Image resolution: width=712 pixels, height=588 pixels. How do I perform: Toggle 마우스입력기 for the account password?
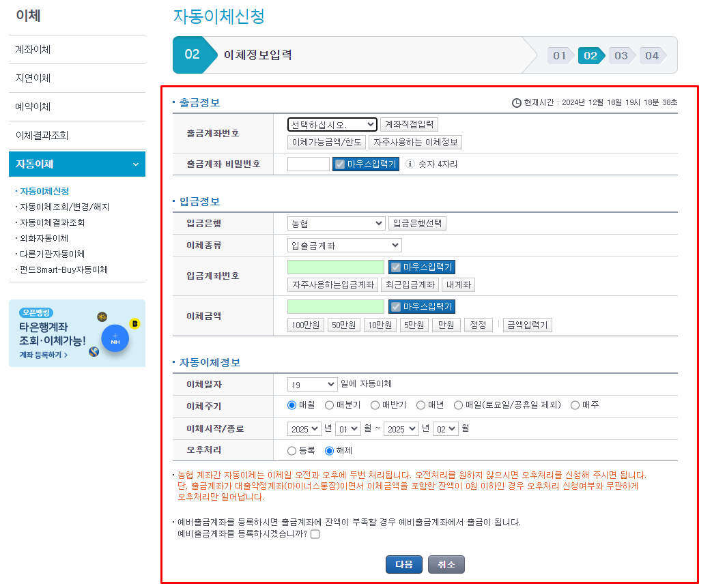point(365,164)
